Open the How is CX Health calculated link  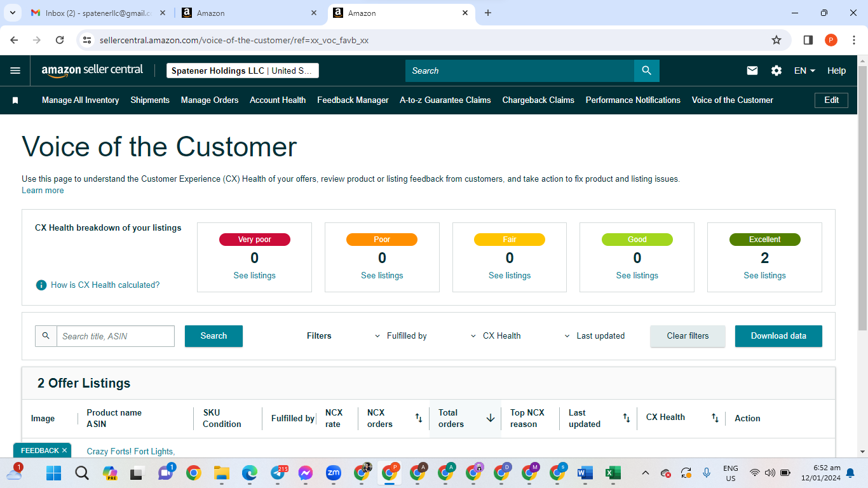pyautogui.click(x=105, y=285)
